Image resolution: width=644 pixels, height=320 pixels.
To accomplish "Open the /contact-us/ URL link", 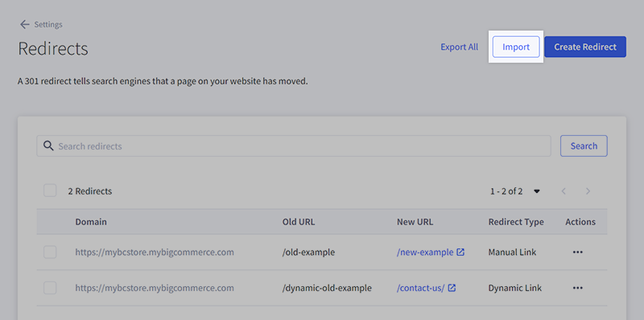I will (420, 288).
